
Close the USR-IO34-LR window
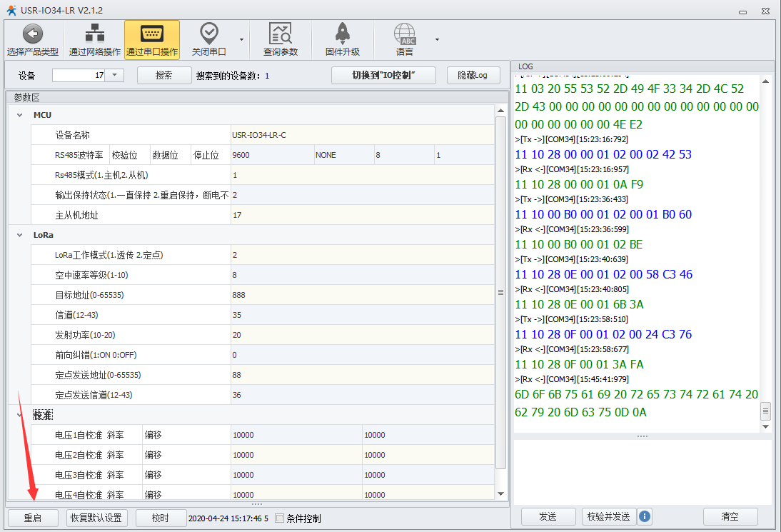tap(765, 11)
